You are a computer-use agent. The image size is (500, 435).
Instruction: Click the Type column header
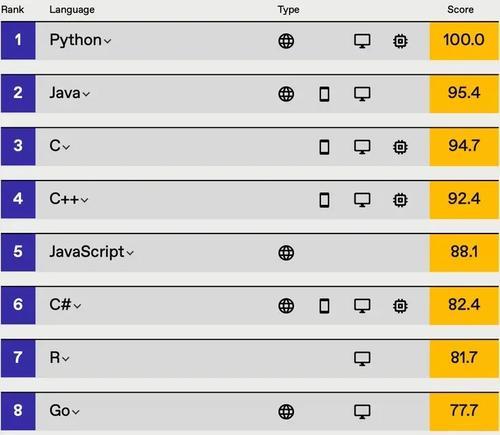point(288,10)
